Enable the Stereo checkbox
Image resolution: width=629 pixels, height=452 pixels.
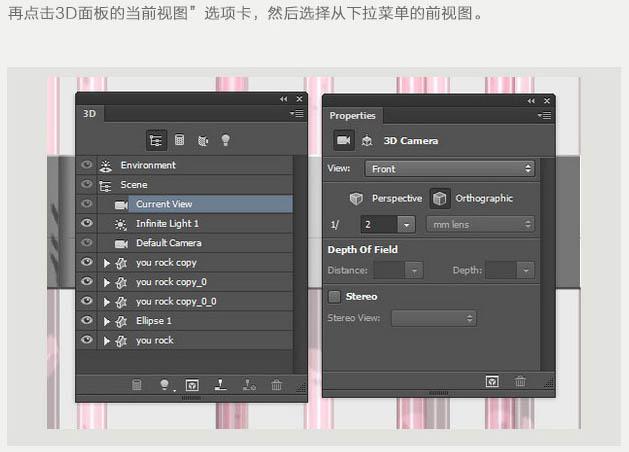pos(335,296)
